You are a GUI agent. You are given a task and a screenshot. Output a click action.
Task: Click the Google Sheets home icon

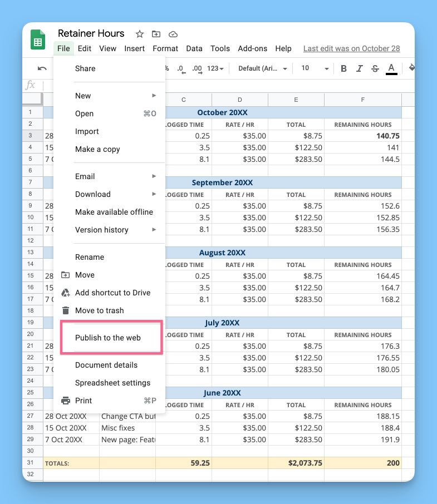click(x=38, y=39)
